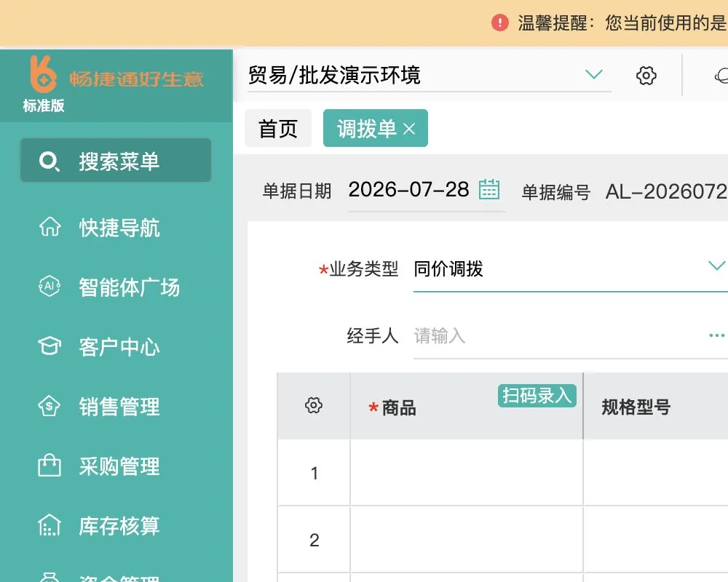Screen dimensions: 728x582
Task: Open 销售管理 menu item
Action: pos(116,406)
